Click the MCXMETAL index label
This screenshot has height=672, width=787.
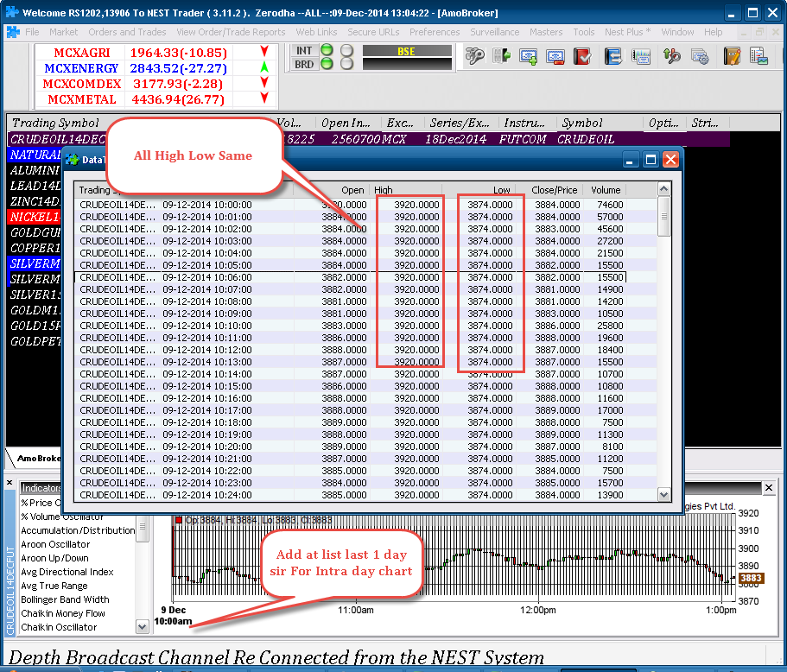(x=82, y=99)
